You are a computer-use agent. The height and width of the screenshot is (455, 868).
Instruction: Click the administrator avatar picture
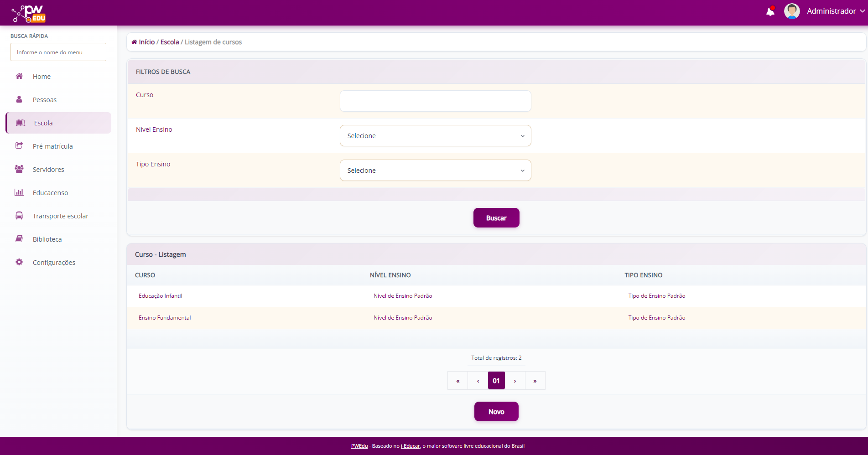coord(791,11)
